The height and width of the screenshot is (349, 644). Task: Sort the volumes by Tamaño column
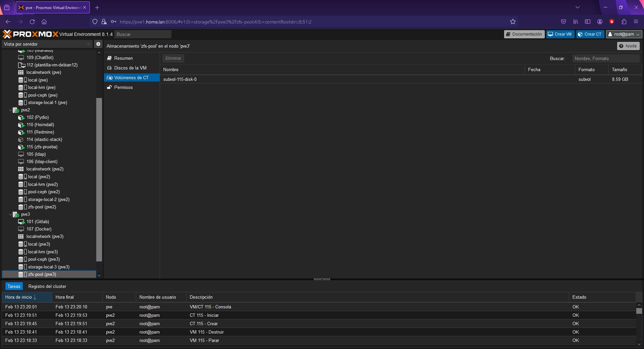coord(625,70)
